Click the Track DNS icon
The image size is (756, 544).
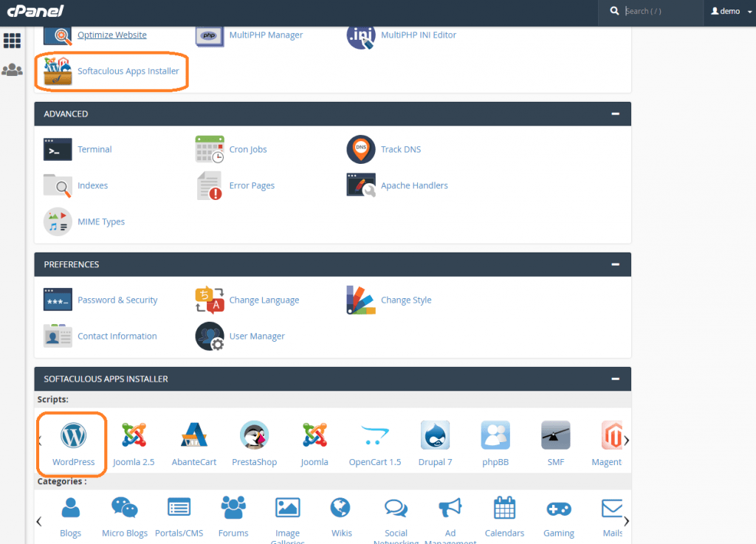401,149
